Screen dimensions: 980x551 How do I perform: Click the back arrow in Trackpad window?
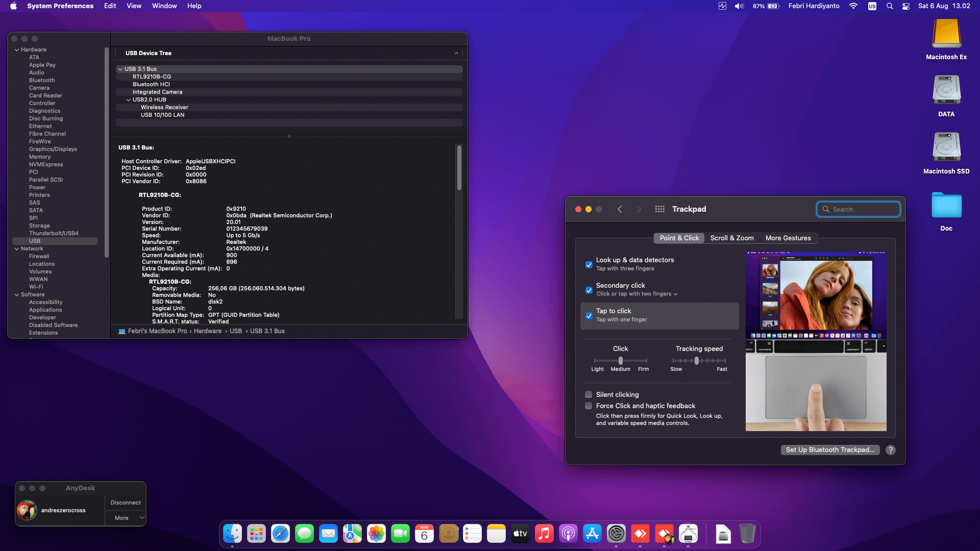pyautogui.click(x=620, y=209)
